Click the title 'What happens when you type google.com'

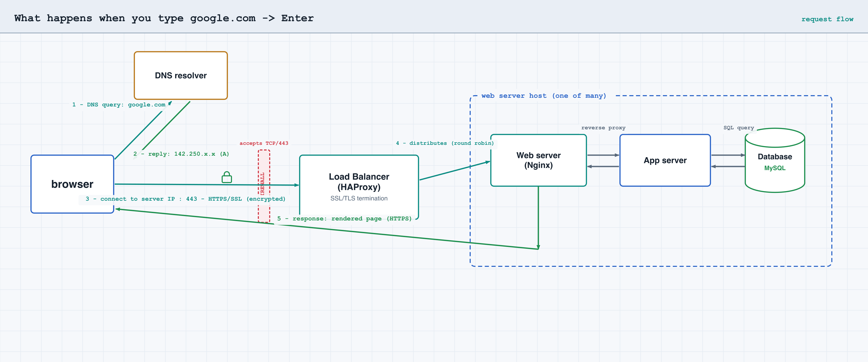click(135, 18)
